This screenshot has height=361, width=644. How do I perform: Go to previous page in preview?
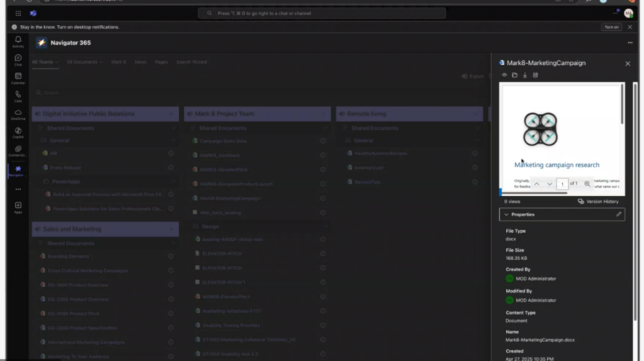coord(537,184)
